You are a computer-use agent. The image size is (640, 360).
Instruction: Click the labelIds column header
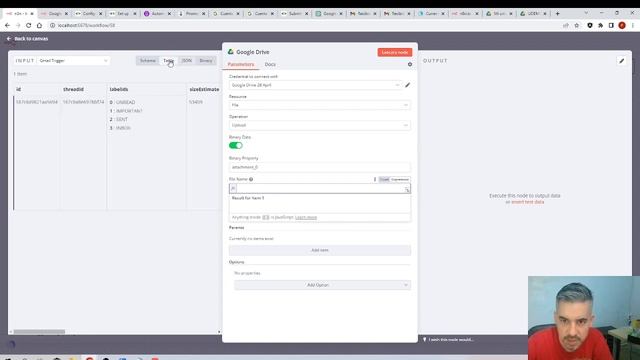point(119,89)
